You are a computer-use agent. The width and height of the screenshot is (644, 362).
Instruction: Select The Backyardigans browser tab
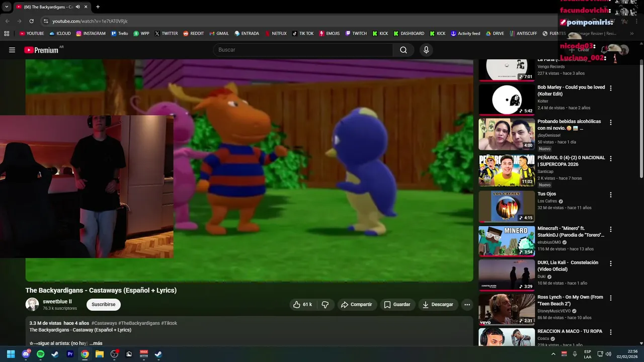click(52, 7)
